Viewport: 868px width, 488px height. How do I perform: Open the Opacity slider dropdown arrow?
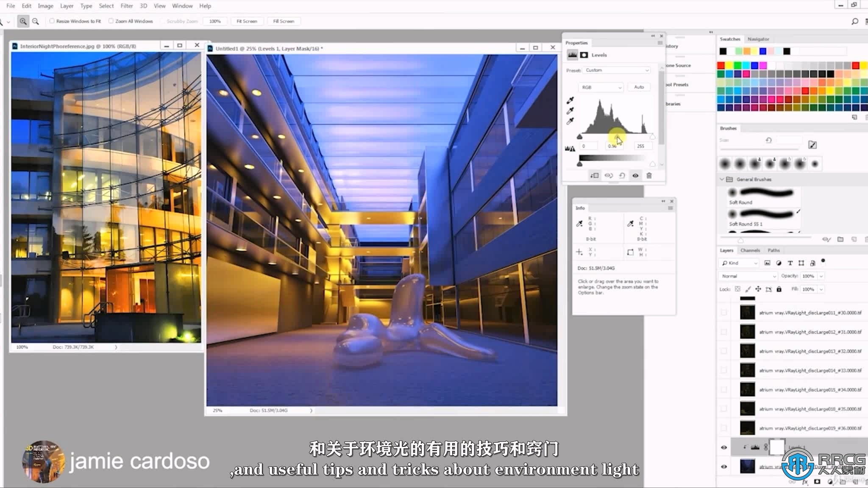point(821,276)
